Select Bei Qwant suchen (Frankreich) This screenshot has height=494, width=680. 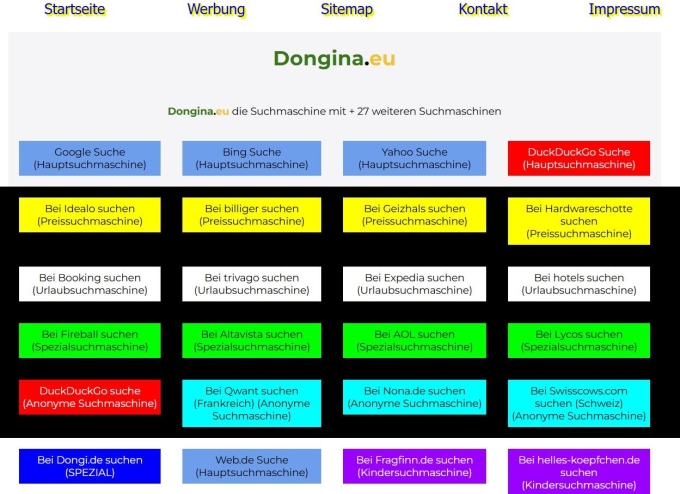(252, 403)
